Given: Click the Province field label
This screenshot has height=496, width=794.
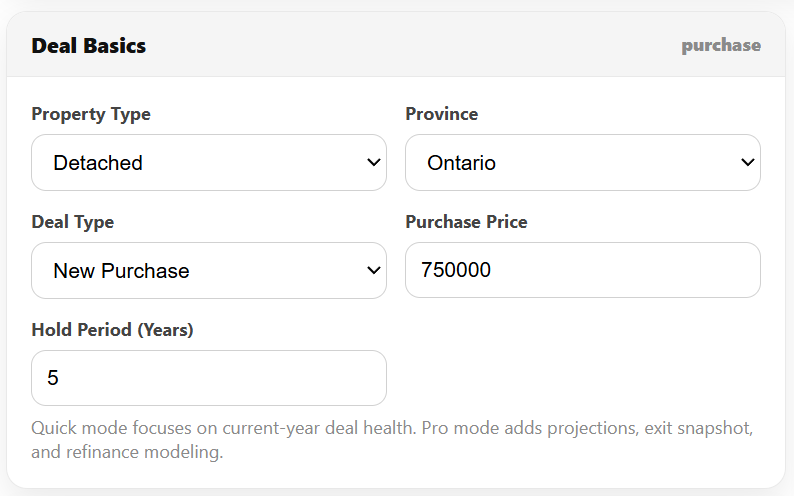Looking at the screenshot, I should (441, 114).
